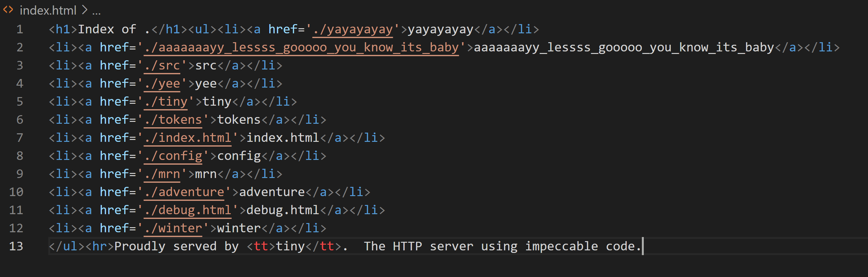
Task: Click line number 13 in the gutter
Action: [16, 246]
